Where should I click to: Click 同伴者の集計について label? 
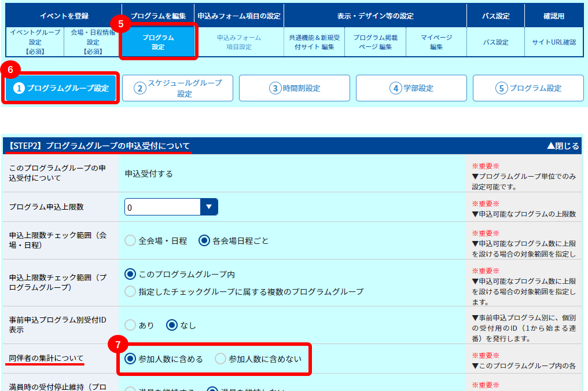click(46, 358)
